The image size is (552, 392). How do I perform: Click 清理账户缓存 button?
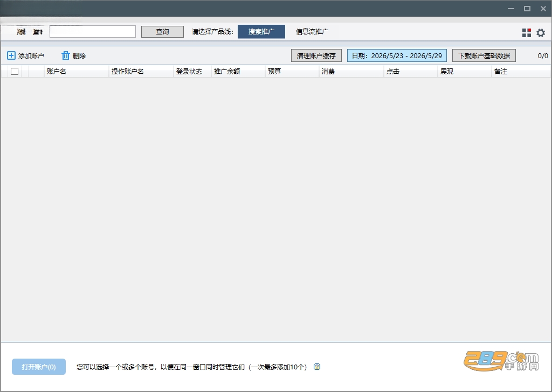pos(316,55)
